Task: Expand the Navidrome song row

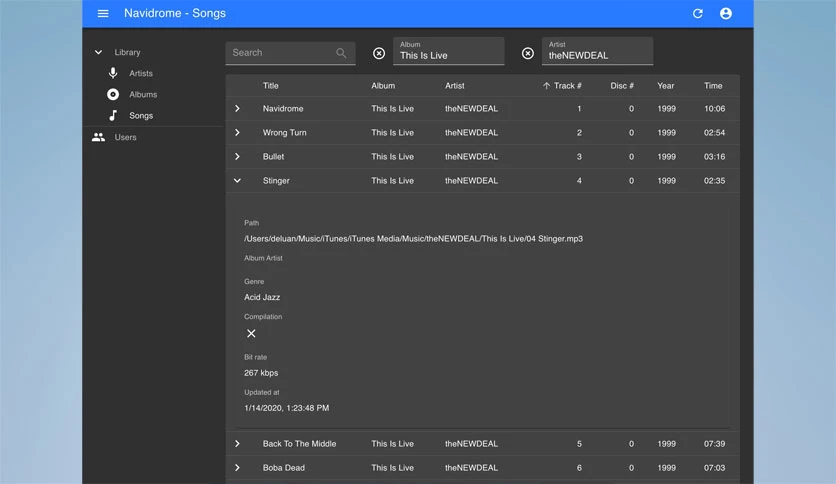Action: pyautogui.click(x=237, y=109)
